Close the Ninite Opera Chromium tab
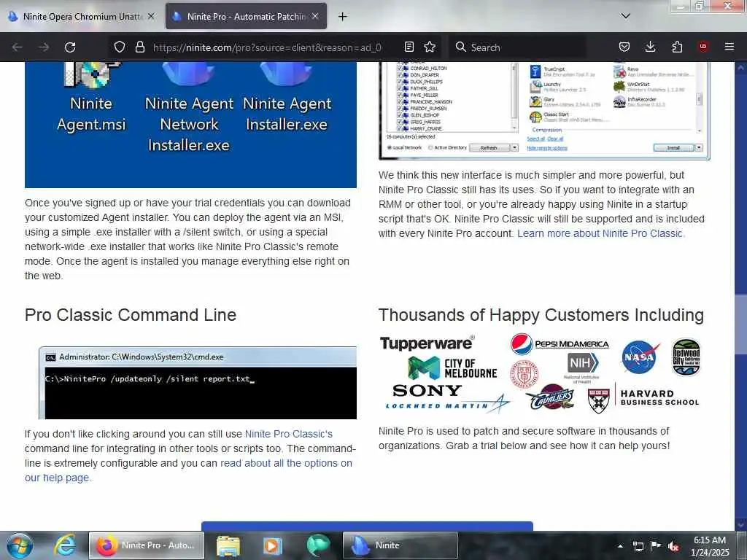The width and height of the screenshot is (747, 560). (151, 16)
